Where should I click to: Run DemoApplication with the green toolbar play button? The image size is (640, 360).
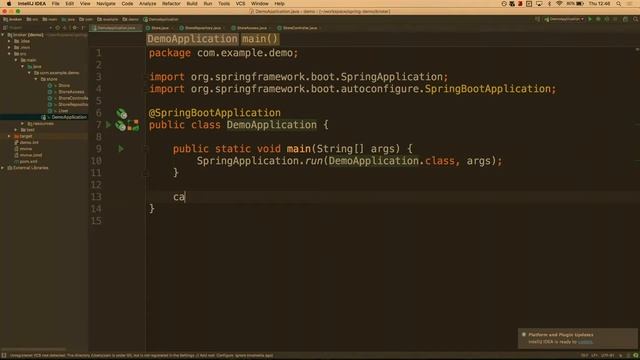tap(590, 19)
